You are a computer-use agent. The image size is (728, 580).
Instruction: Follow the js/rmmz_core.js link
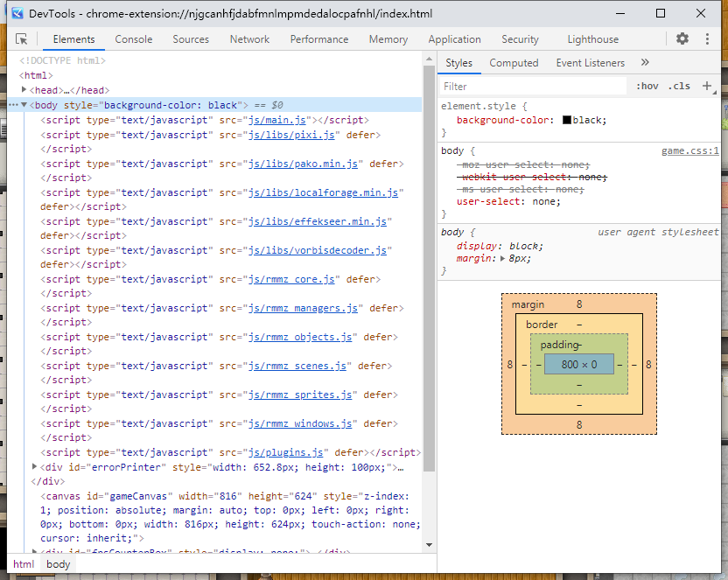click(291, 279)
